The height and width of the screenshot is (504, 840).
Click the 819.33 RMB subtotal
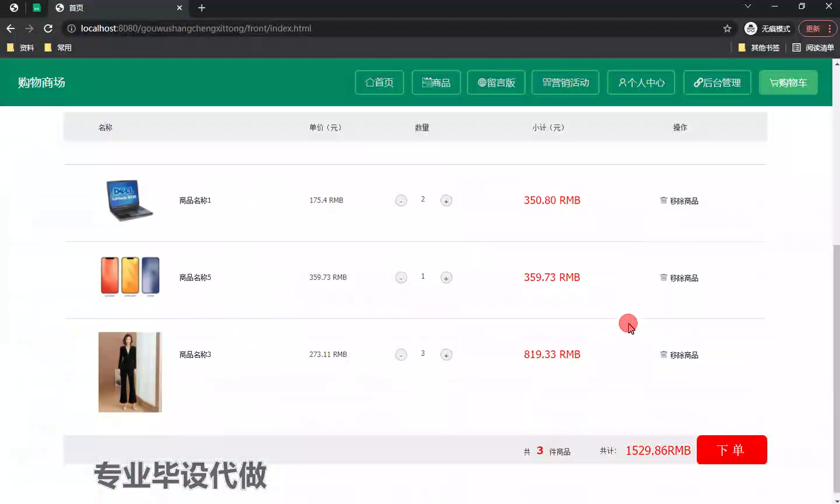[x=552, y=354]
